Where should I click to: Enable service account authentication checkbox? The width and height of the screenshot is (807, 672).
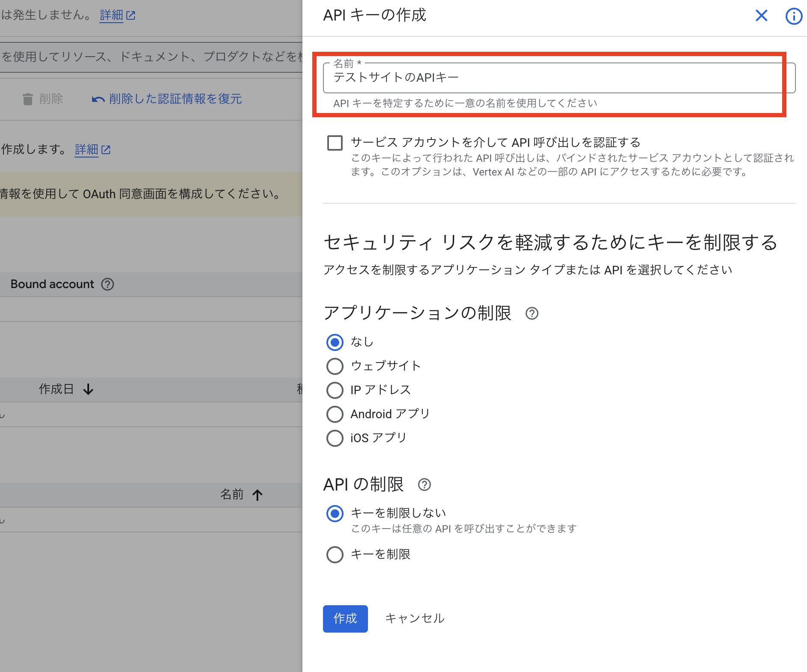pyautogui.click(x=335, y=143)
